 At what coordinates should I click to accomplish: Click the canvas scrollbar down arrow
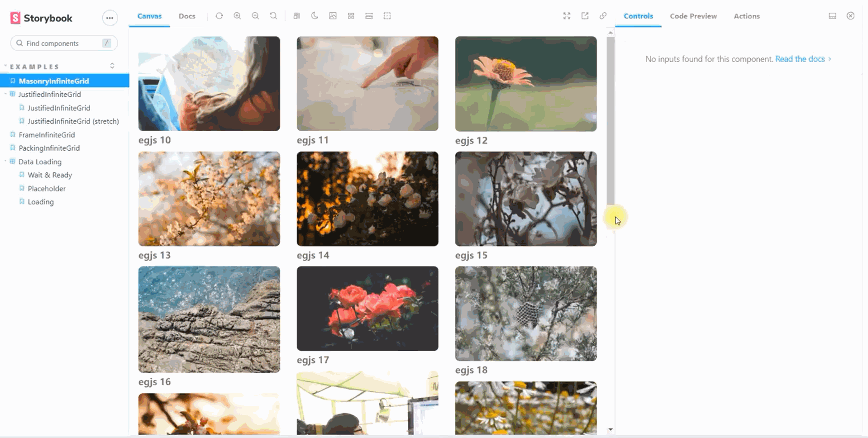click(x=610, y=429)
